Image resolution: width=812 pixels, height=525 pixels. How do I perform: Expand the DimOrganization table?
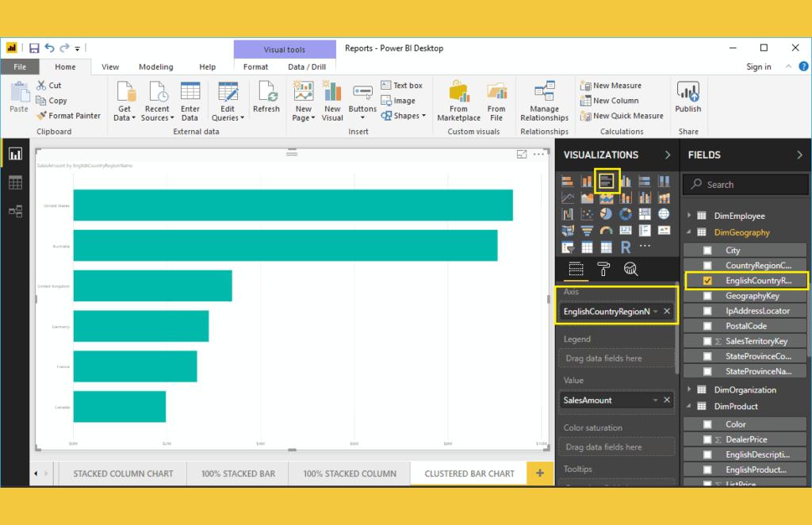point(691,389)
